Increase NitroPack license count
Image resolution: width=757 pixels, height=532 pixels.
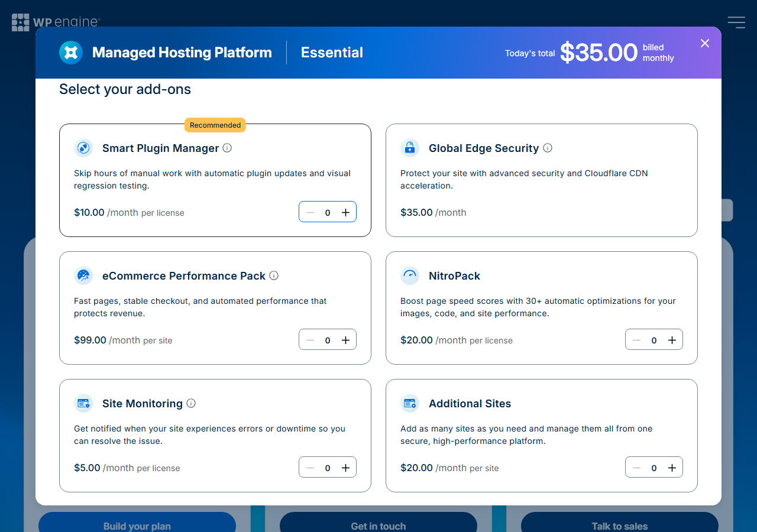(672, 340)
